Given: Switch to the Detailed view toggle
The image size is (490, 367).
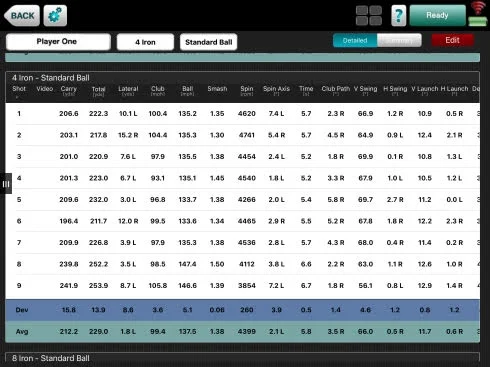Looking at the screenshot, I should point(355,40).
